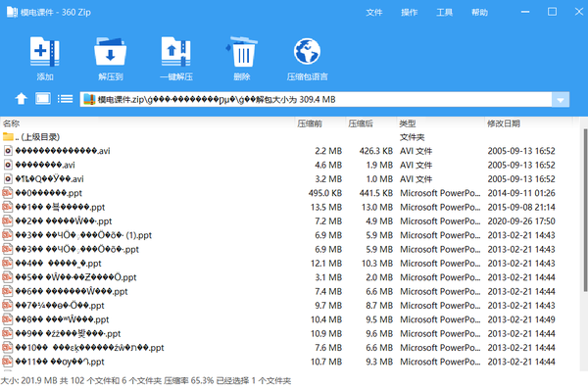The image size is (588, 390).
Task: Select the folder icon of 上级目录
Action: pos(8,137)
